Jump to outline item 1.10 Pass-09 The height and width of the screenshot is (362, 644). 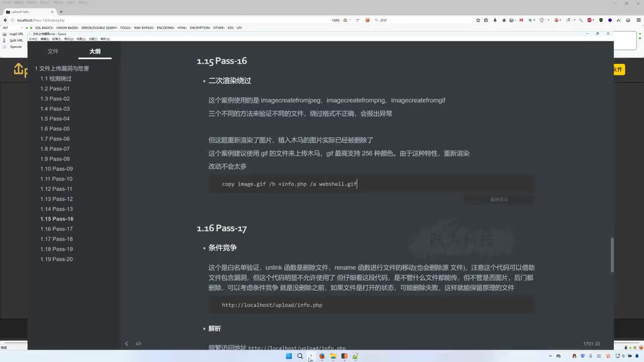click(56, 169)
